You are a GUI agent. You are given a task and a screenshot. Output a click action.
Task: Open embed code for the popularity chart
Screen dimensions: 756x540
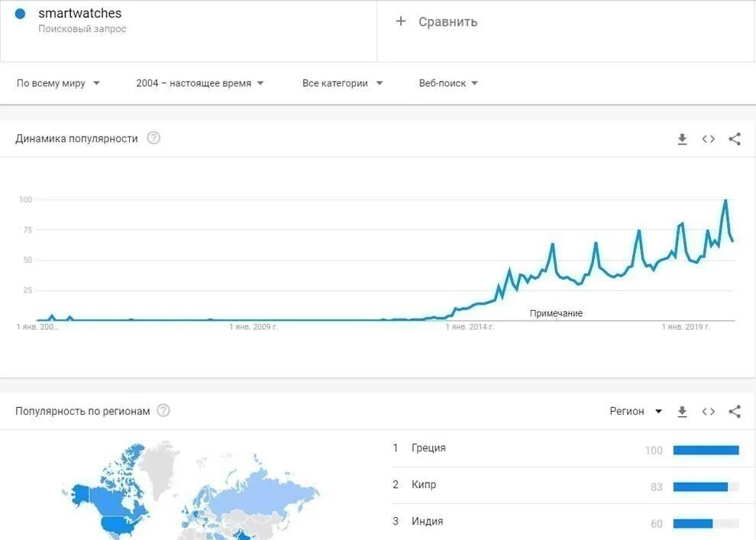(x=708, y=139)
